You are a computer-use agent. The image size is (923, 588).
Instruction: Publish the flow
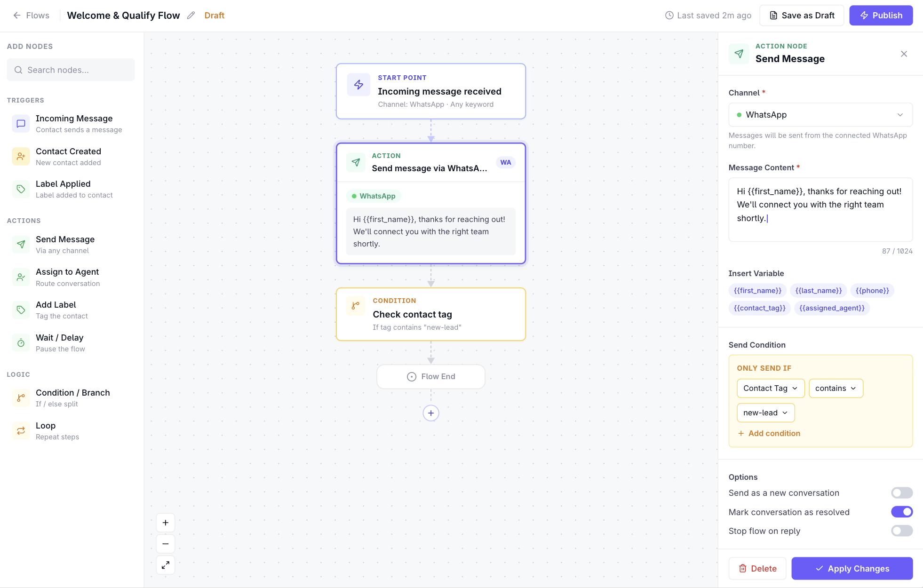[881, 16]
